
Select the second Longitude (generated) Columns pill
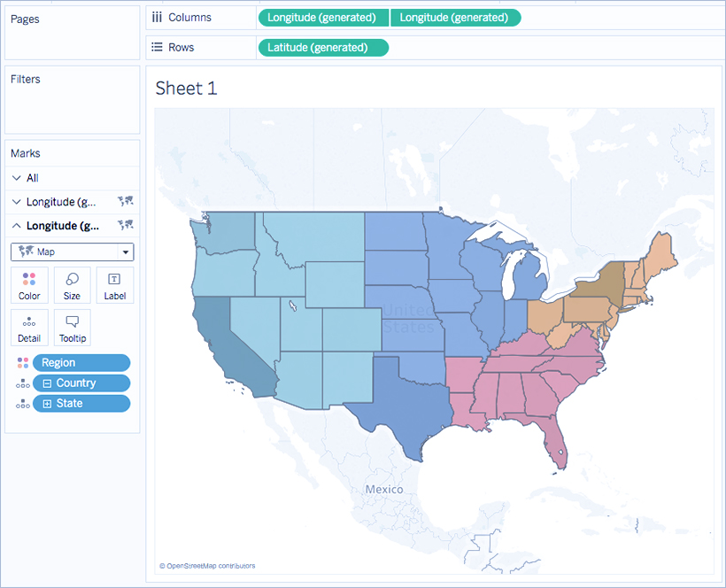pyautogui.click(x=456, y=18)
